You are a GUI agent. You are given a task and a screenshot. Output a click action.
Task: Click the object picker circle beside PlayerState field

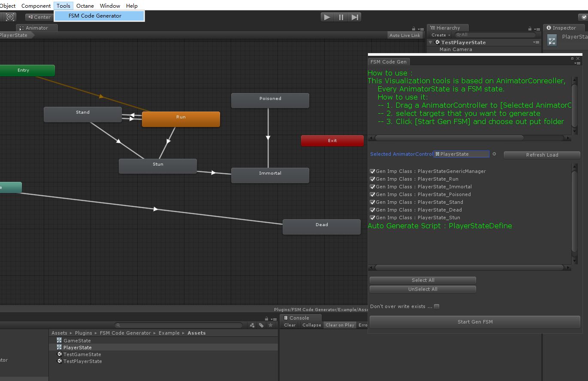pyautogui.click(x=494, y=154)
